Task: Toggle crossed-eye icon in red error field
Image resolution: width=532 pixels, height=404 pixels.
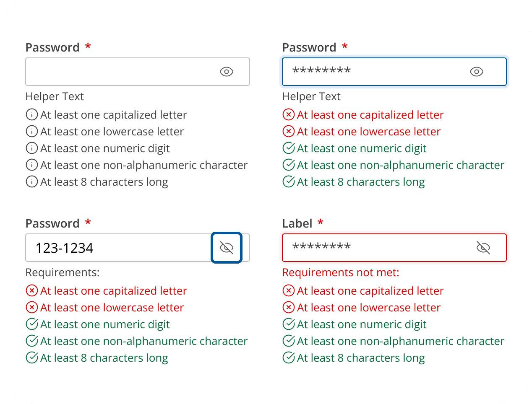Action: coord(483,248)
